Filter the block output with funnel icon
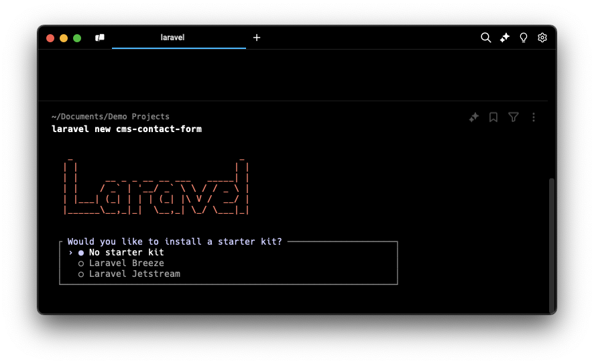 click(514, 117)
